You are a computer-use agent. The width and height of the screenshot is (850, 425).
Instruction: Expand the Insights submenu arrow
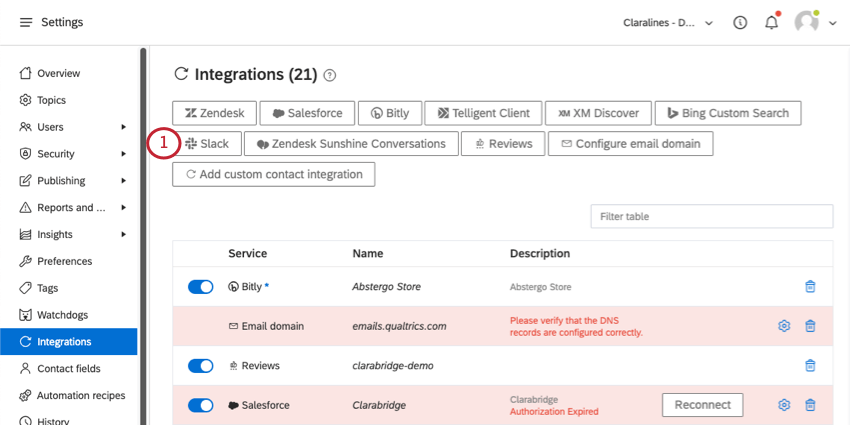pos(124,234)
